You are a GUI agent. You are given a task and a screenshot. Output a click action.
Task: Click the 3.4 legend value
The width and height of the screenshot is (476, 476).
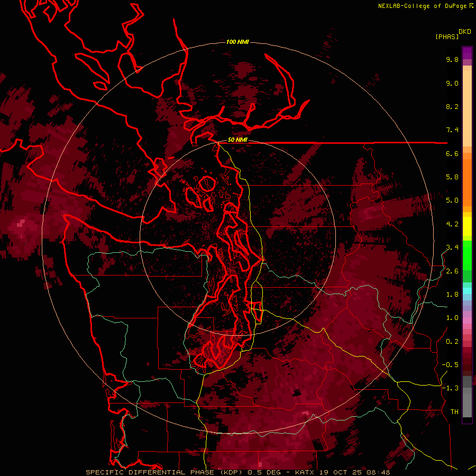point(452,248)
